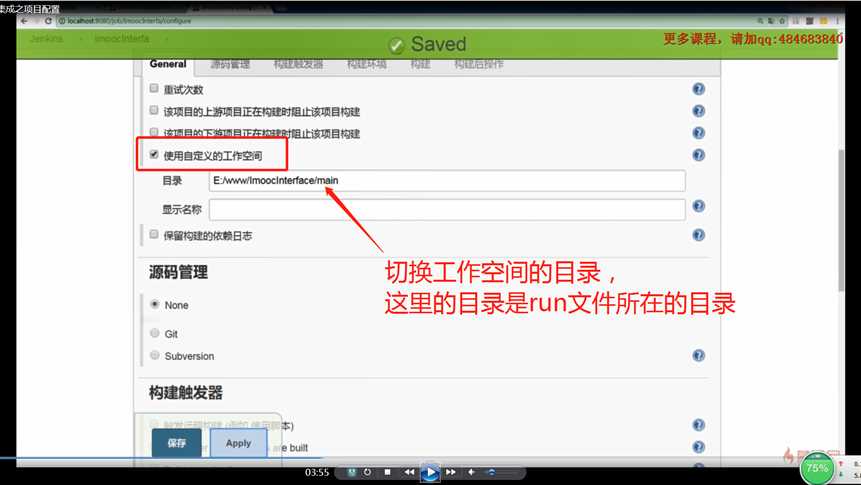Switch to the General tab
Image resolution: width=861 pixels, height=485 pixels.
click(167, 64)
